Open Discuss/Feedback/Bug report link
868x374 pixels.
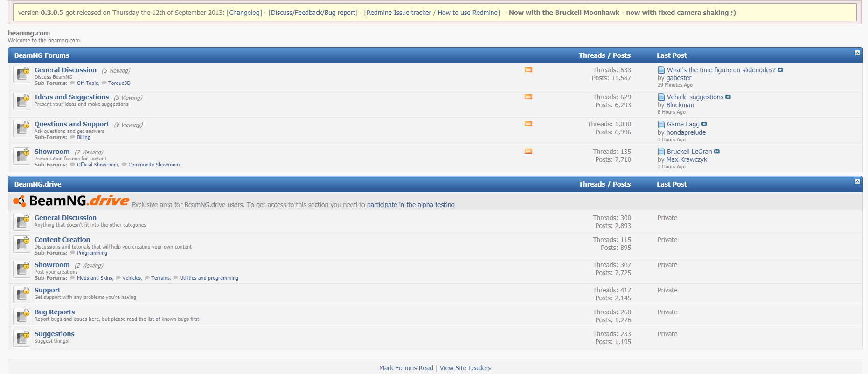click(313, 13)
